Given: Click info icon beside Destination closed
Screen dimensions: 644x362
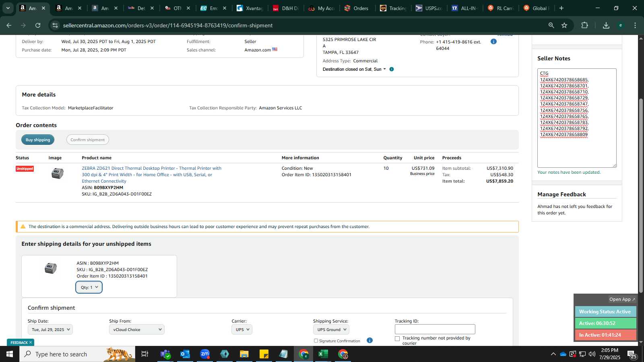Looking at the screenshot, I should pyautogui.click(x=392, y=69).
